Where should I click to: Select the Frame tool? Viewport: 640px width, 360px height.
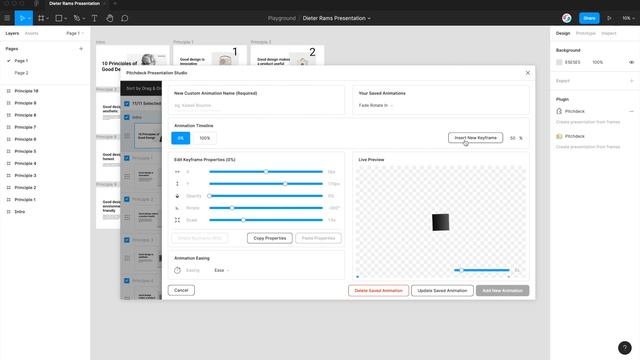(41, 18)
